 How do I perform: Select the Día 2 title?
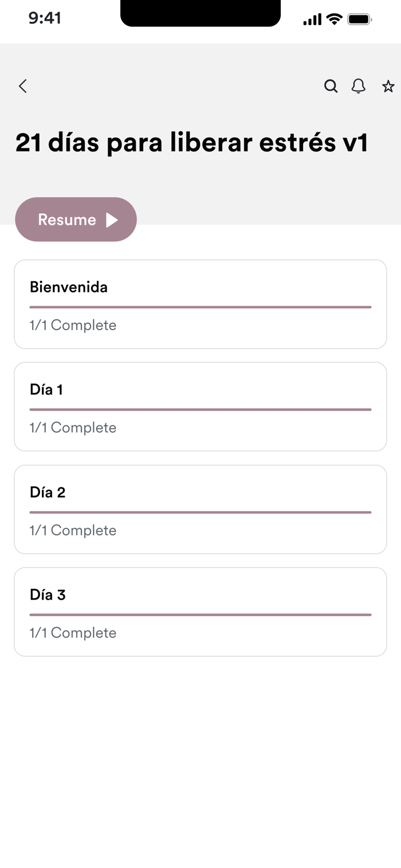tap(48, 492)
